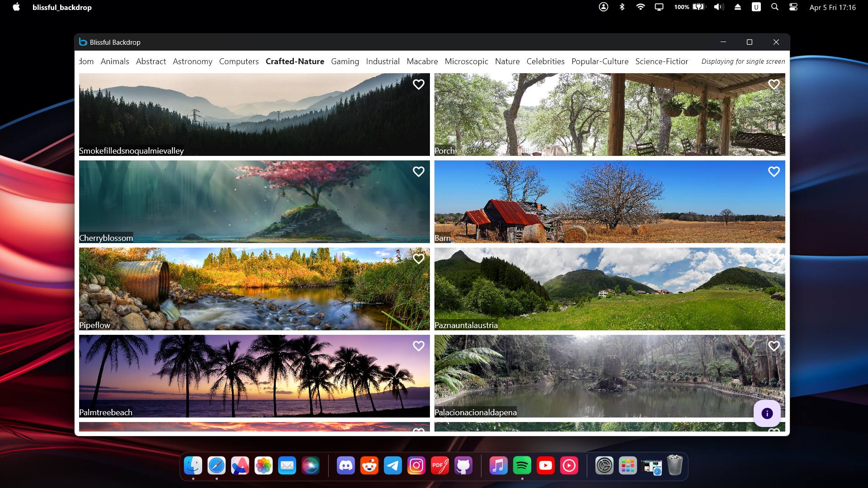Like the Palmtreebeach wallpaper heart
The width and height of the screenshot is (868, 488).
coord(418,346)
